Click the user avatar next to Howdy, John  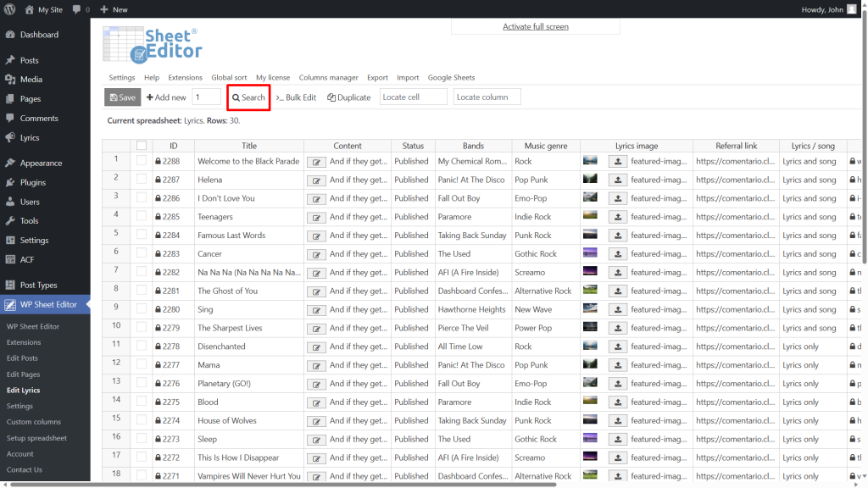click(851, 9)
